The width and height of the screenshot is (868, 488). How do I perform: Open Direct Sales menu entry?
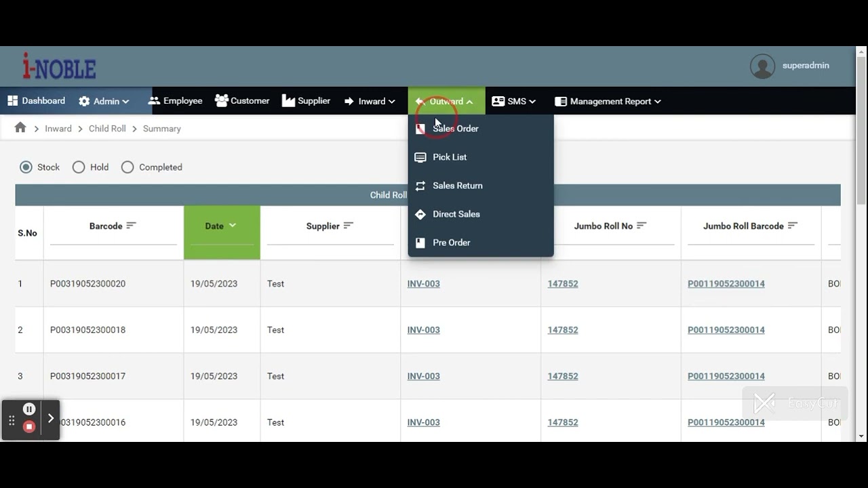coord(481,214)
